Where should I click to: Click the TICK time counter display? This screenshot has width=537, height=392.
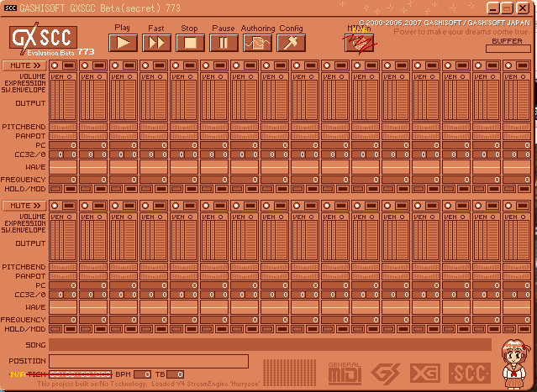[x=81, y=374]
